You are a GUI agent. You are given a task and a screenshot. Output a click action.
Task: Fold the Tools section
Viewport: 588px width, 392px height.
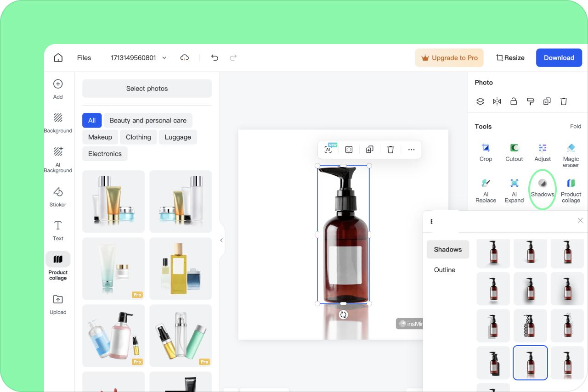pos(576,126)
